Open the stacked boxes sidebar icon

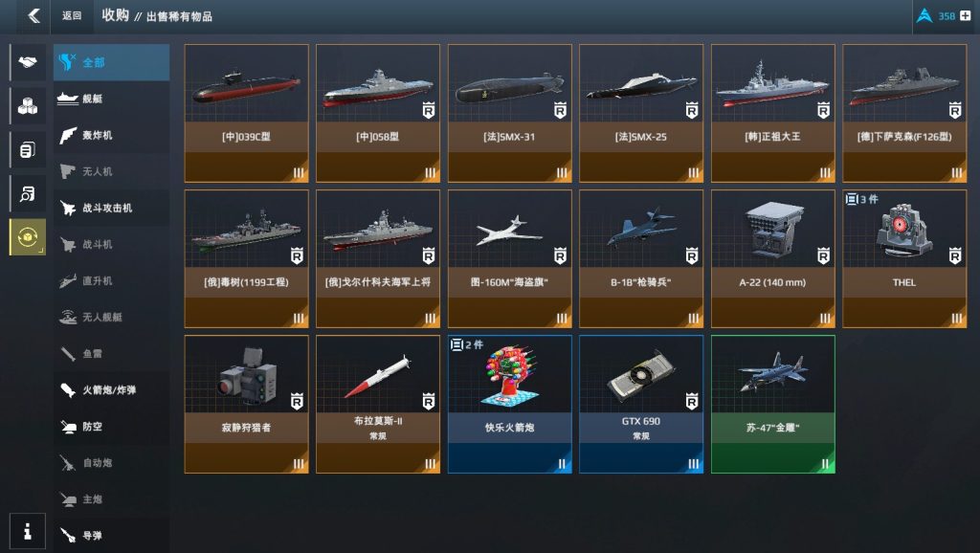pyautogui.click(x=28, y=106)
